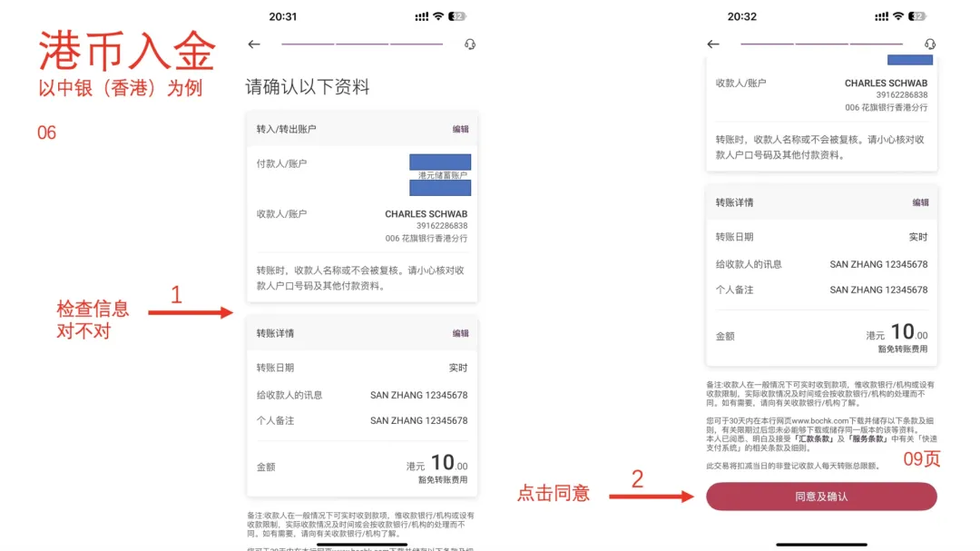Screen dimensions: 980x551
Task: Select 006 花旗银行香港分行 on right screen
Action: click(887, 108)
